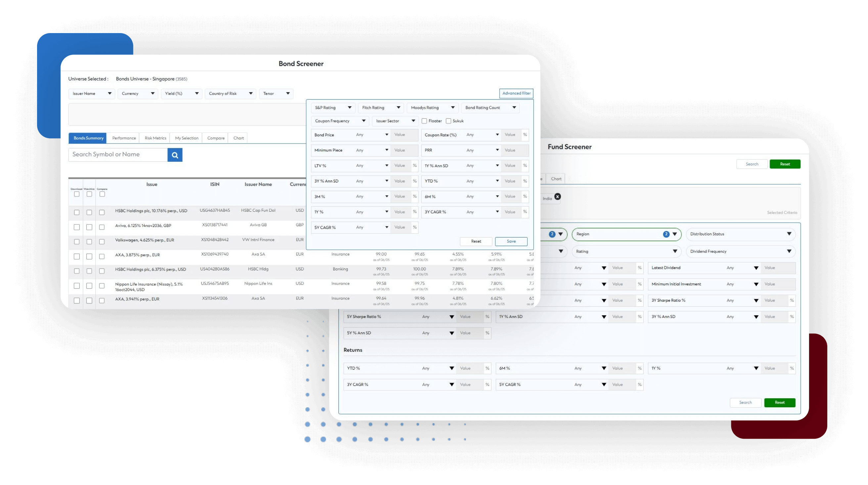
Task: Click the PRR Value input field
Action: click(515, 150)
